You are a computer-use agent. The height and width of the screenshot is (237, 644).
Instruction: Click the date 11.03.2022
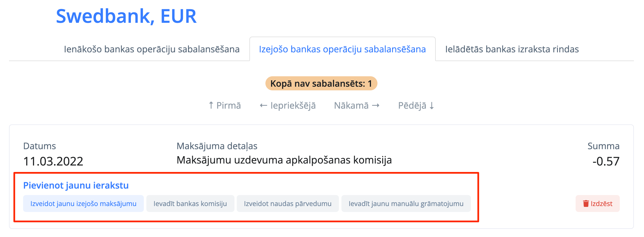(53, 161)
